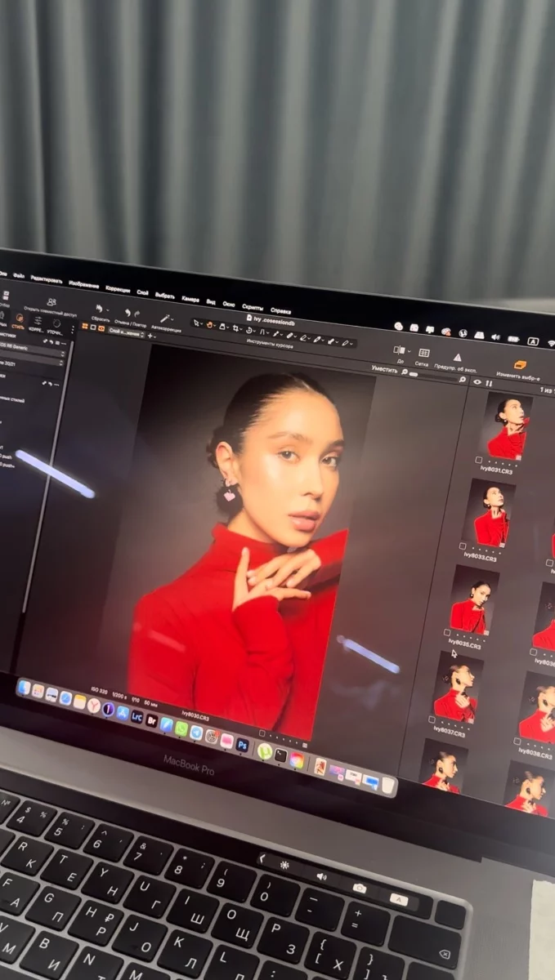555x980 pixels.
Task: Open the Камера menu
Action: (190, 298)
